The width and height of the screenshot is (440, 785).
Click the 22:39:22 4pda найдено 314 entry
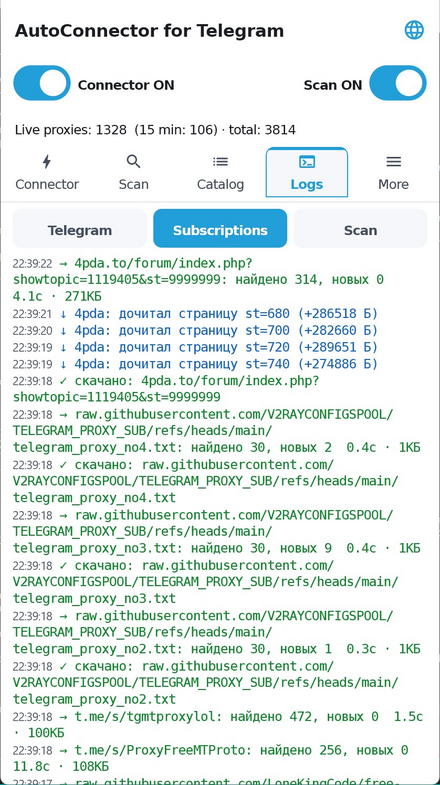coord(199,279)
